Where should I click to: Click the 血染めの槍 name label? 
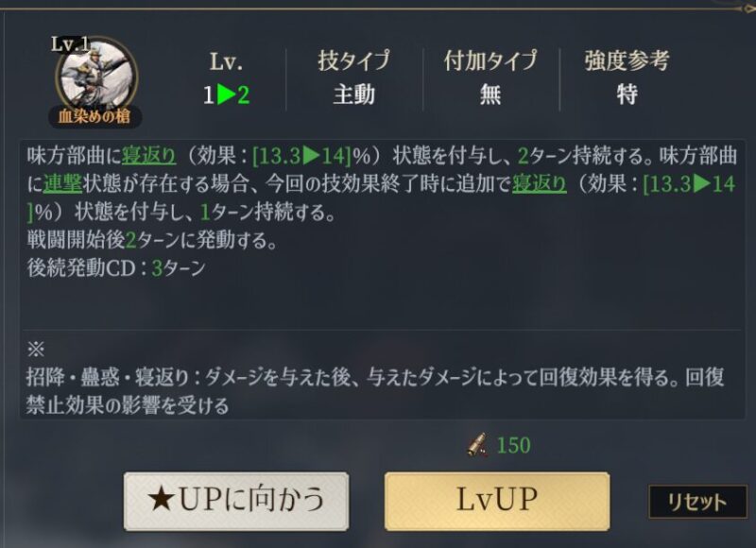point(95,116)
